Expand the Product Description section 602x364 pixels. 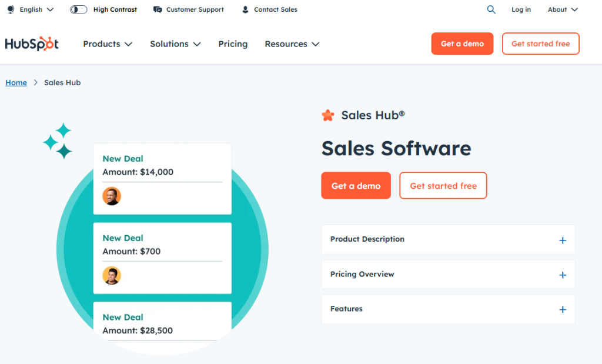448,239
